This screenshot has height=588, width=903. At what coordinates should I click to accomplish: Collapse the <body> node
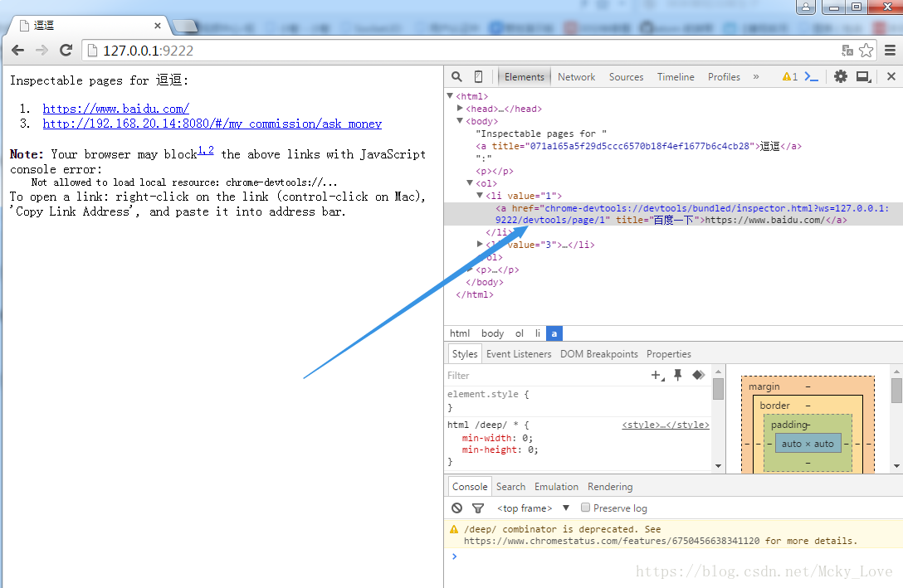pyautogui.click(x=460, y=121)
